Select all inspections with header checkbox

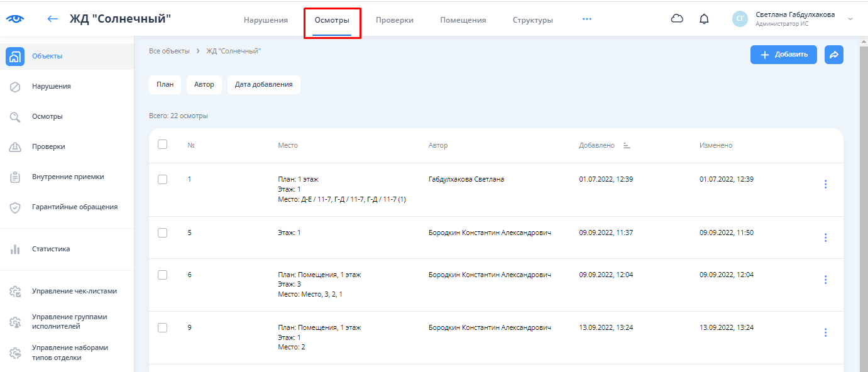(x=163, y=145)
